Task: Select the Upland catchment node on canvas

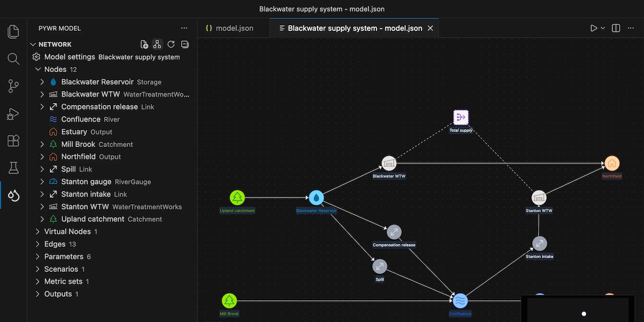Action: (x=237, y=198)
